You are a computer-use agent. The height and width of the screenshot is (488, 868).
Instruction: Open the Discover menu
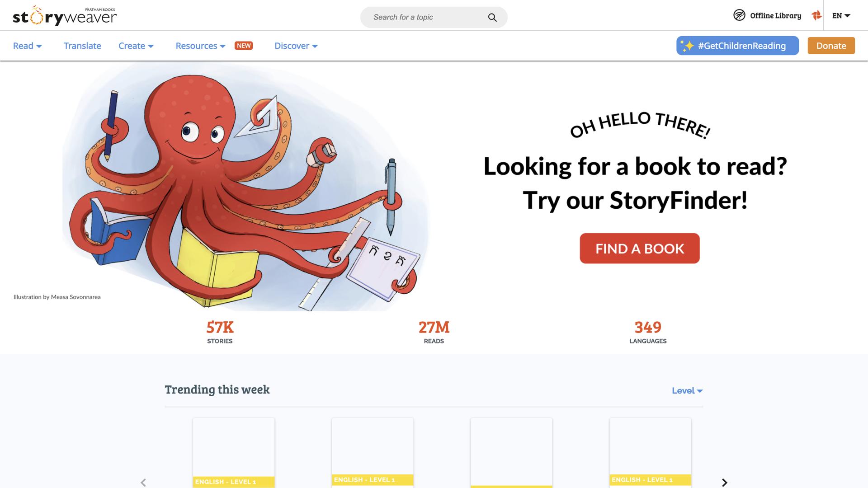tap(296, 46)
